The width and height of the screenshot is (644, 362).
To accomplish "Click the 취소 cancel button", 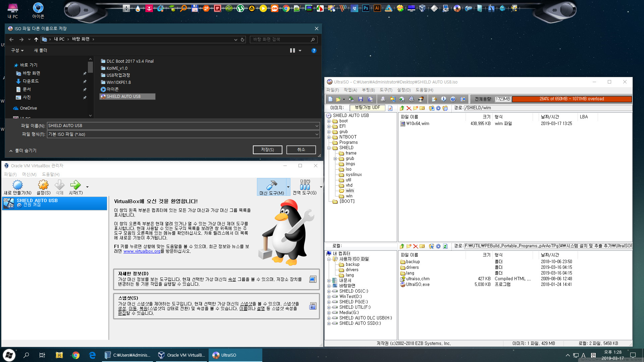I will (x=301, y=150).
